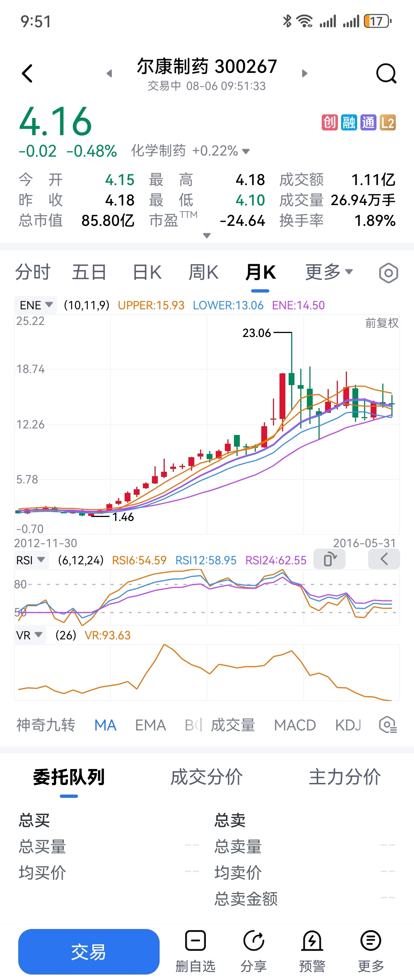Tap Wi-Fi icon in status bar
The width and height of the screenshot is (414, 980).
[x=305, y=21]
